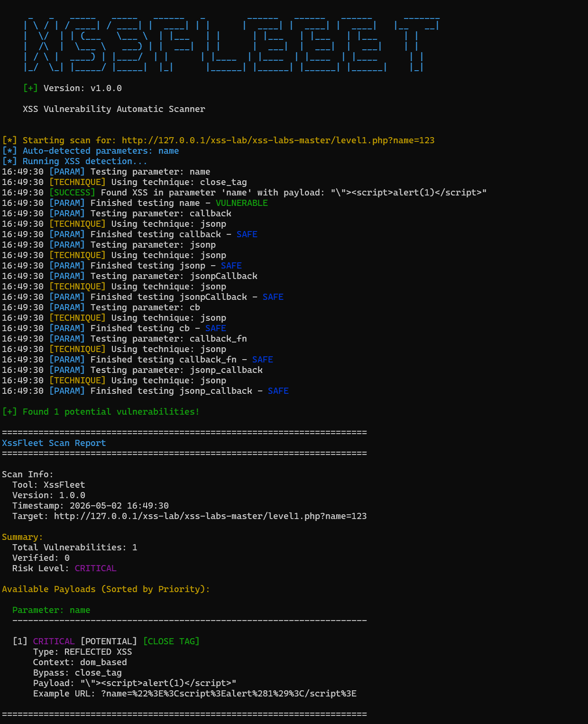Click the green VULNERABLE status word
Image resolution: width=588 pixels, height=724 pixels.
click(x=241, y=203)
